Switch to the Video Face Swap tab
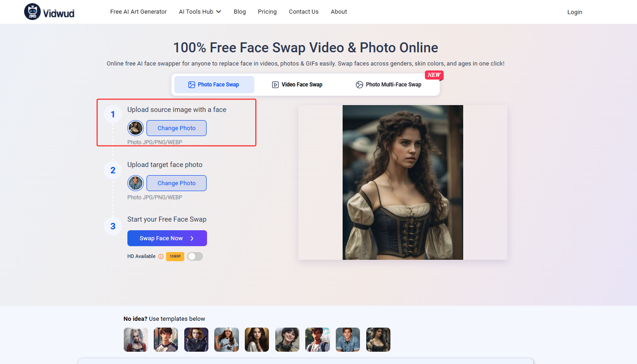The width and height of the screenshot is (637, 364). 297,85
